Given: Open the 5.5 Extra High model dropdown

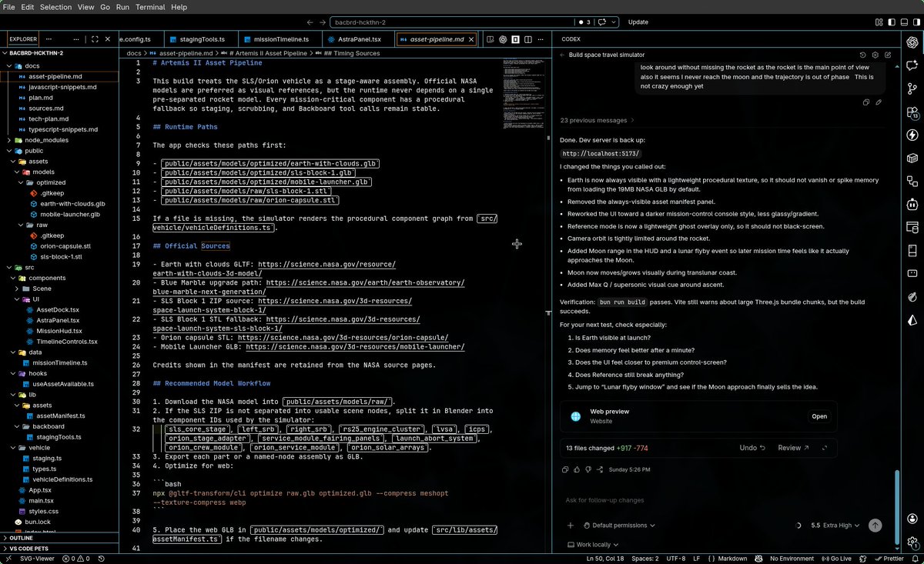Looking at the screenshot, I should [835, 526].
